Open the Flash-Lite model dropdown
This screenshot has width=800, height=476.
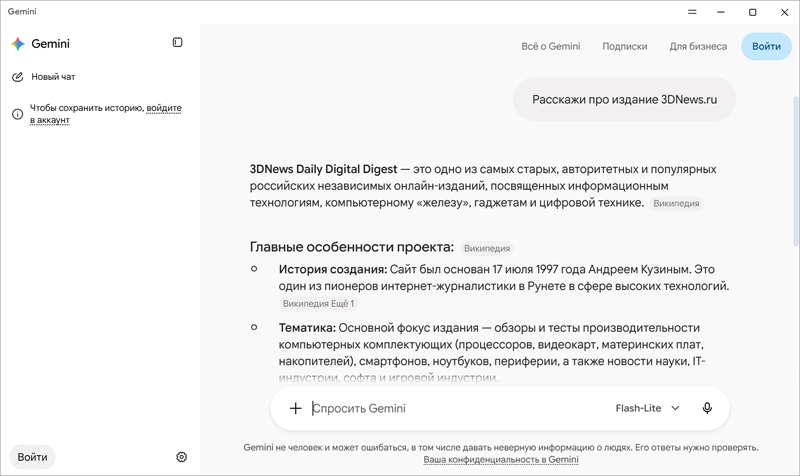647,408
